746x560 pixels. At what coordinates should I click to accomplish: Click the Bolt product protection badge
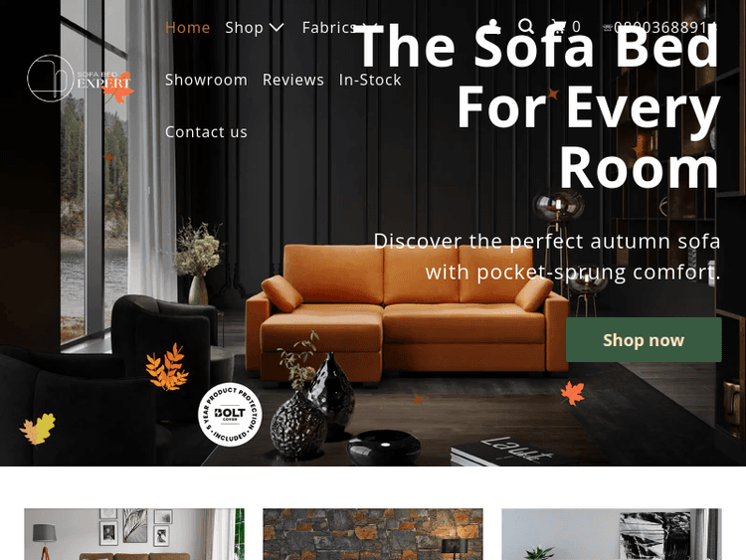click(x=230, y=415)
